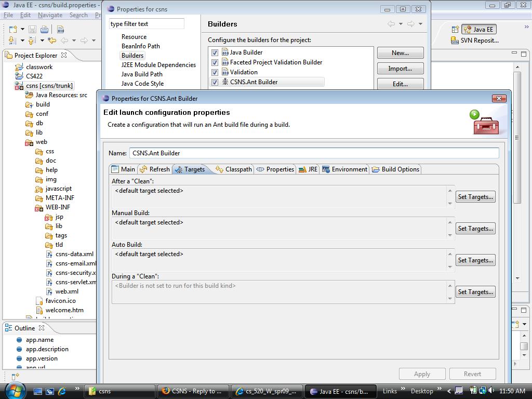532x399 pixels.
Task: Click the Internet Explorer quick launch icon
Action: click(x=62, y=391)
